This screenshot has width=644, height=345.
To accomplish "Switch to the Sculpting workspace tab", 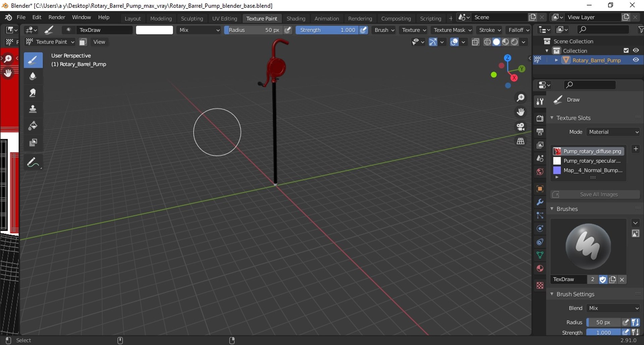I will [x=192, y=18].
